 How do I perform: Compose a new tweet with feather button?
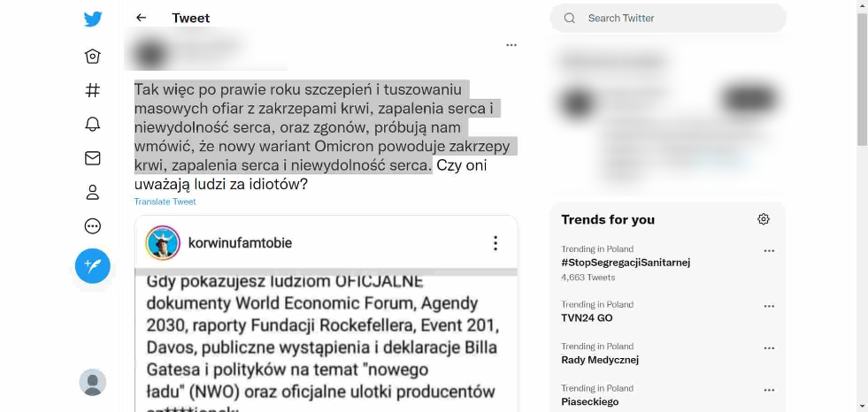[92, 266]
